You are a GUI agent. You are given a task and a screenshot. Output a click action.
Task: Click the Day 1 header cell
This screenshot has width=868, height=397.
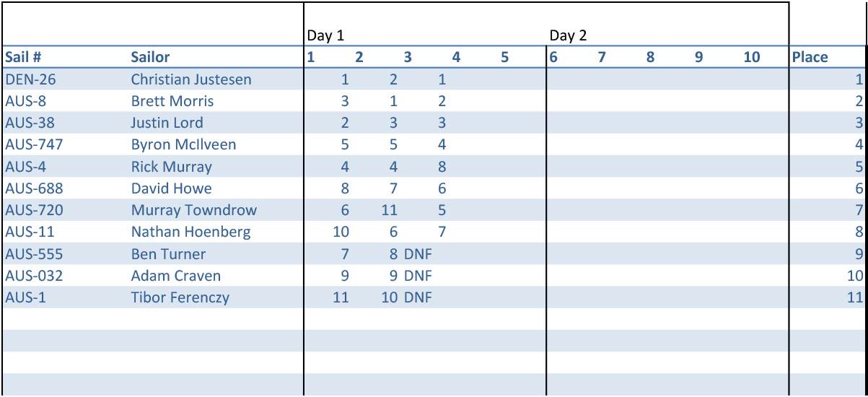[x=325, y=35]
